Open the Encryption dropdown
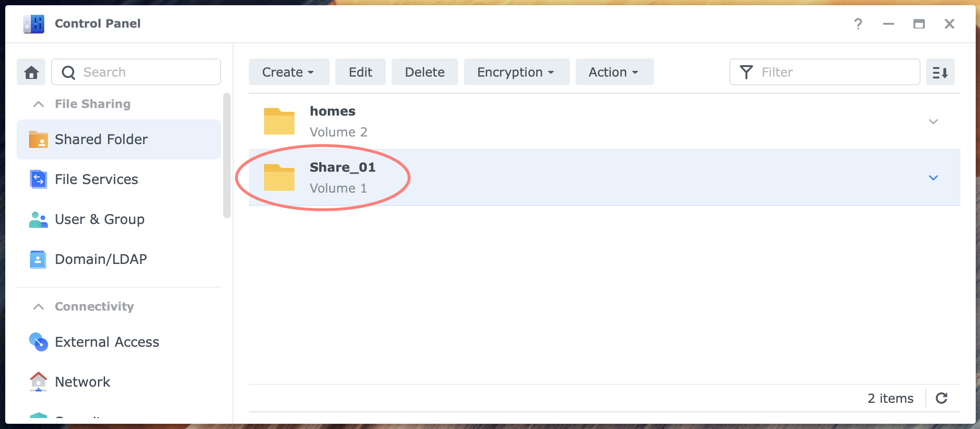The height and width of the screenshot is (429, 980). click(516, 72)
